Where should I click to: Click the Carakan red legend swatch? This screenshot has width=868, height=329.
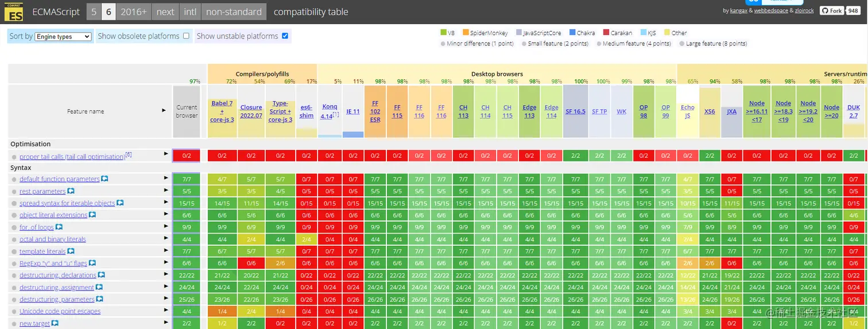pos(606,33)
